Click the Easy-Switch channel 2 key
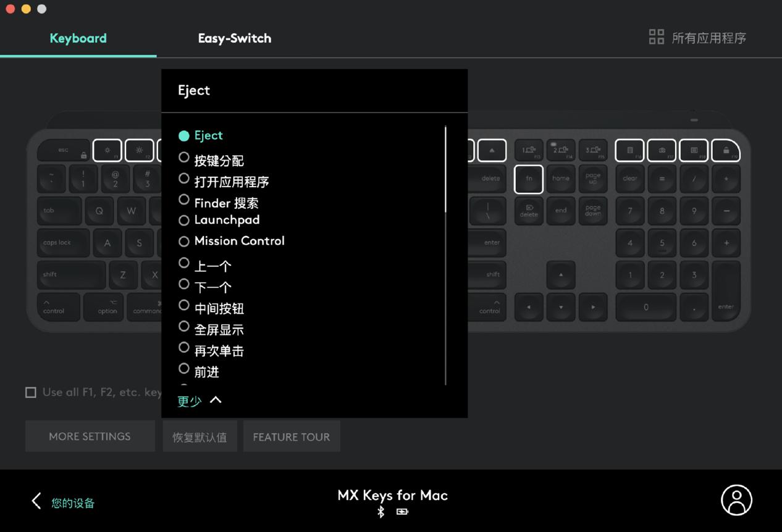782x532 pixels. coord(561,150)
